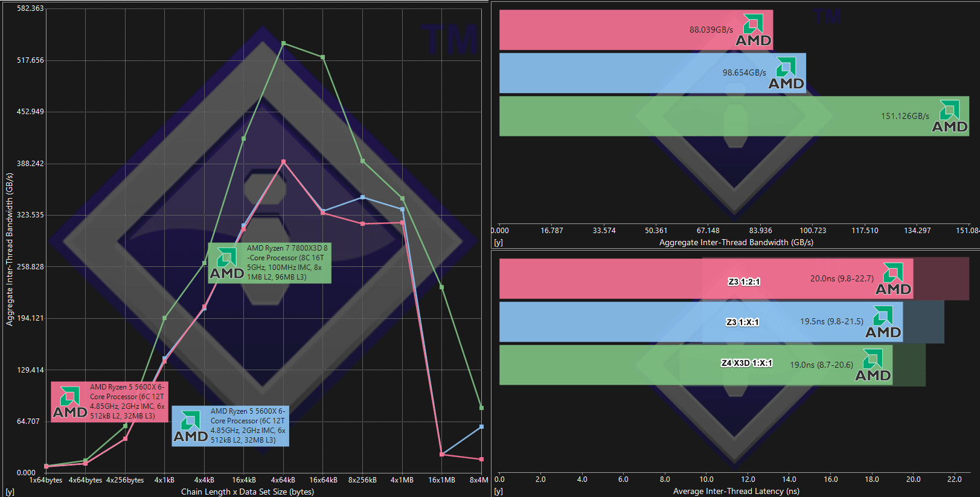The height and width of the screenshot is (497, 980).
Task: Select the AMD logo on the 19.5ns latency bar
Action: pos(883,322)
